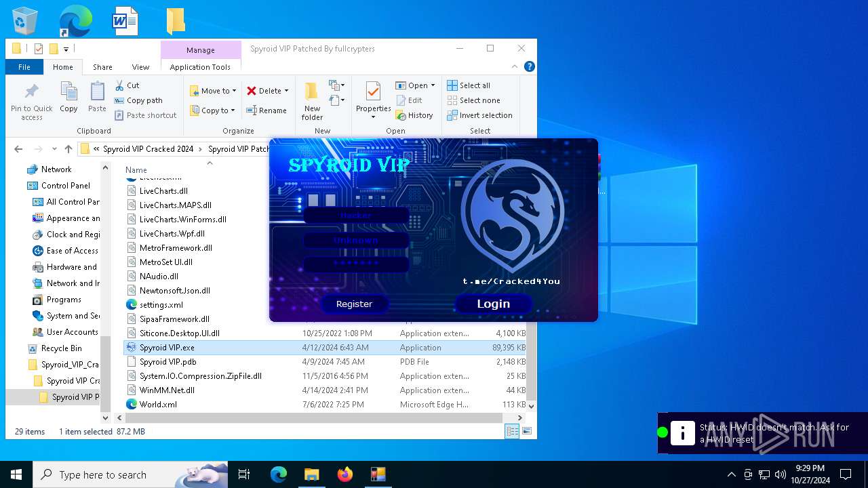Click the Manage contextual tab
Image resolution: width=868 pixels, height=488 pixels.
coord(201,50)
